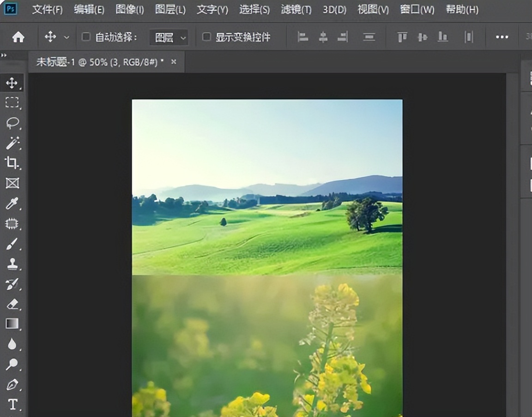Screen dimensions: 532x417
Task: Open the 滤镜 menu
Action: [x=296, y=9]
